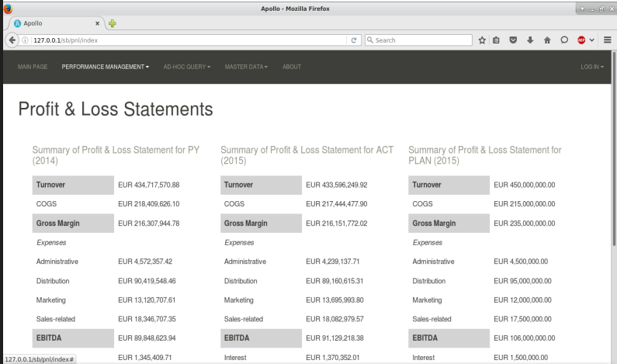Click the Adblock Plus ABP icon

[581, 40]
